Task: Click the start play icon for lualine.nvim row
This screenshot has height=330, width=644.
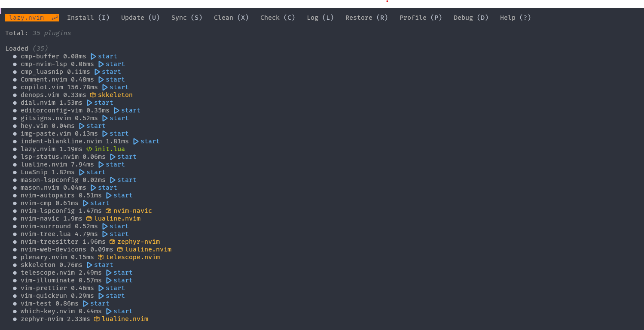Action: (x=101, y=164)
